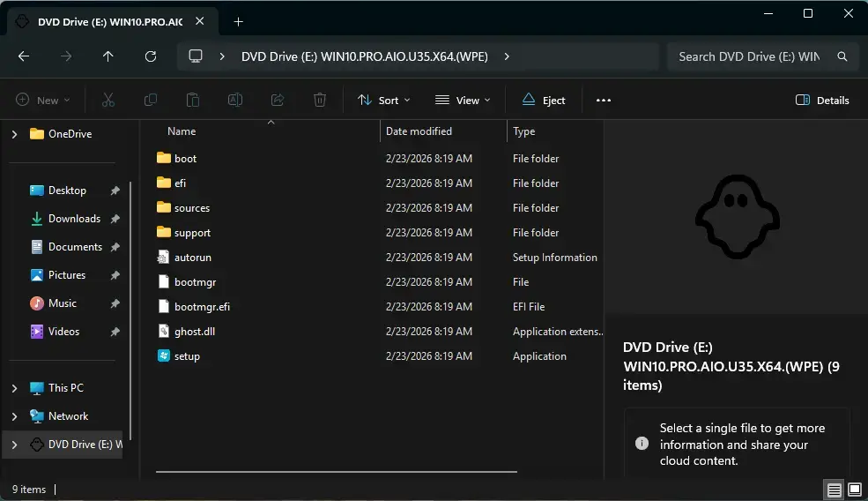Image resolution: width=868 pixels, height=501 pixels.
Task: Click the horizontal scrollbar under the file list
Action: coord(337,472)
